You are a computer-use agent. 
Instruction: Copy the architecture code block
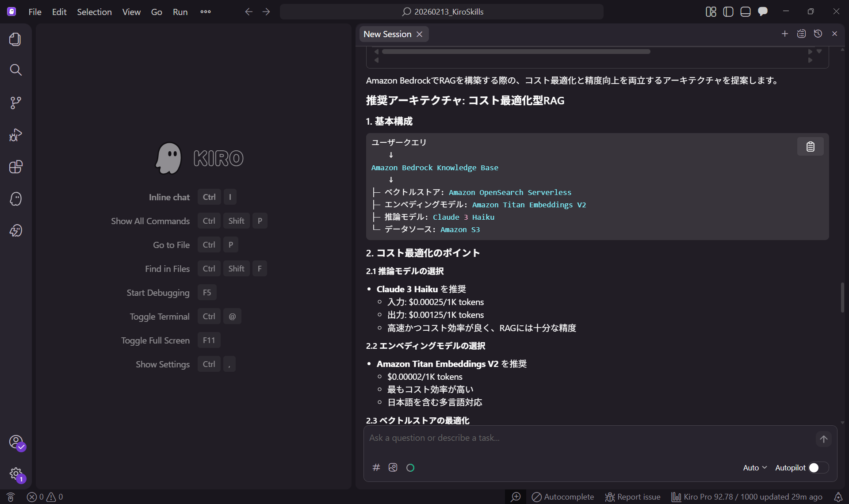coord(810,146)
